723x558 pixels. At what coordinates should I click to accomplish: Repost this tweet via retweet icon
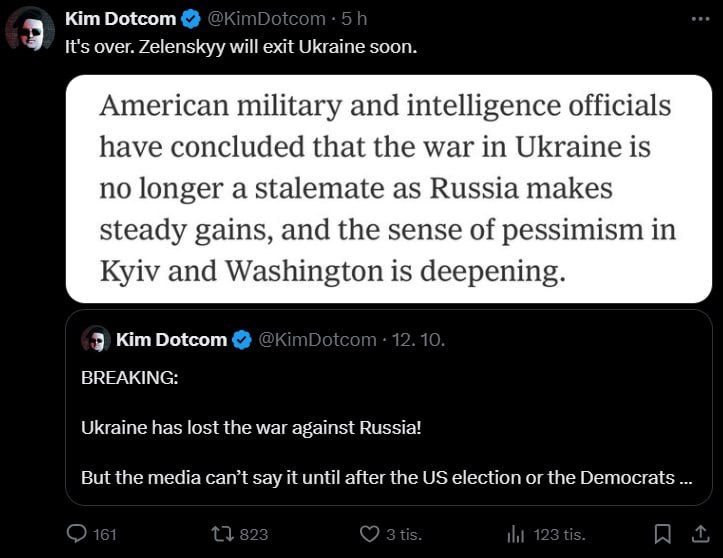point(222,533)
